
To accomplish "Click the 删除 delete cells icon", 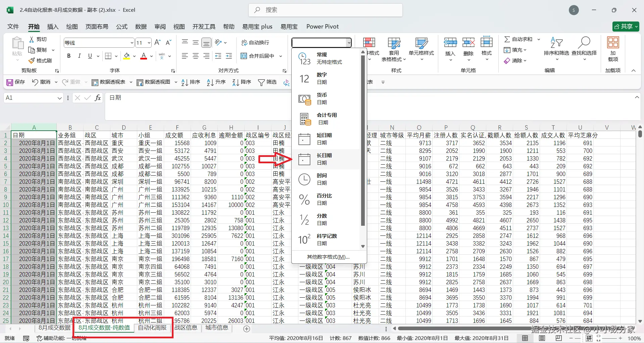I will coord(468,42).
